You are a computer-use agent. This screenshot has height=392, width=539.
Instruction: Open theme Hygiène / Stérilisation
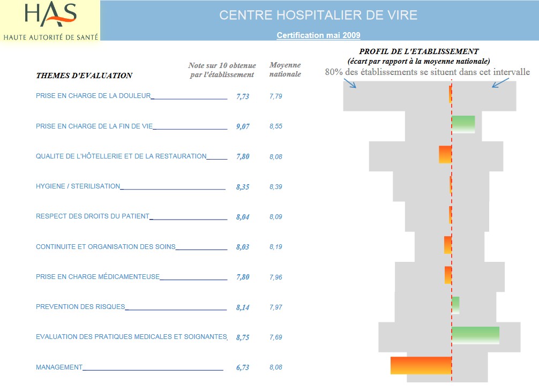[x=78, y=186]
